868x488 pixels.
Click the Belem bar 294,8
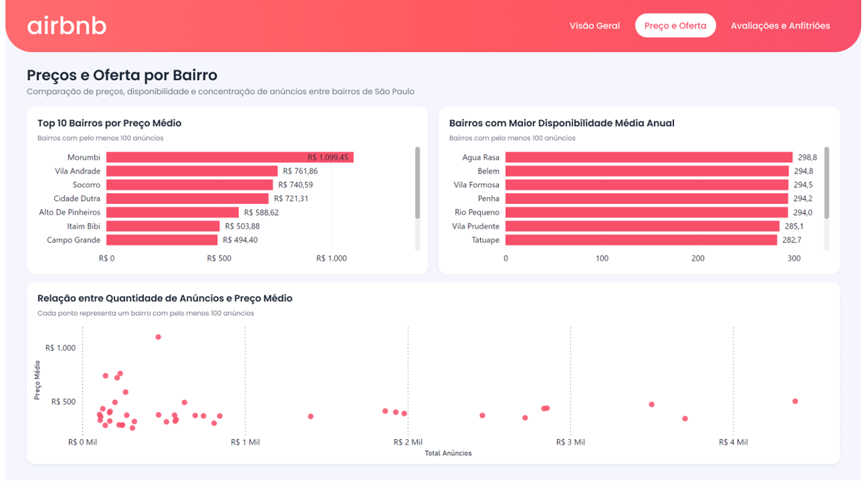[x=647, y=171]
